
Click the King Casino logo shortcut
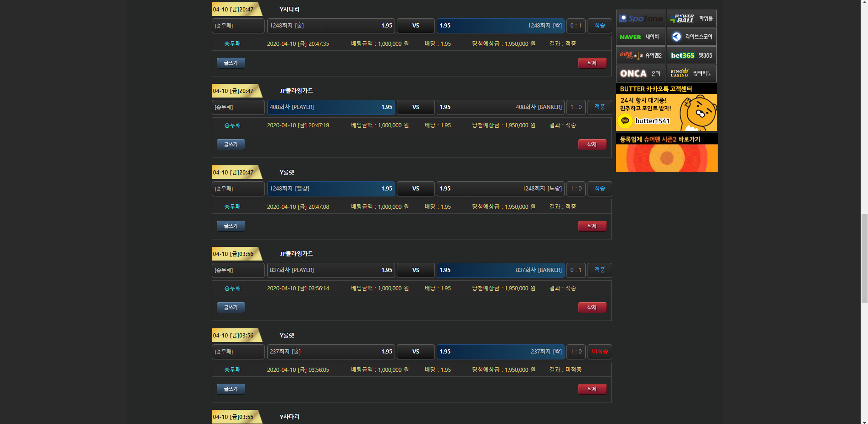pos(691,73)
